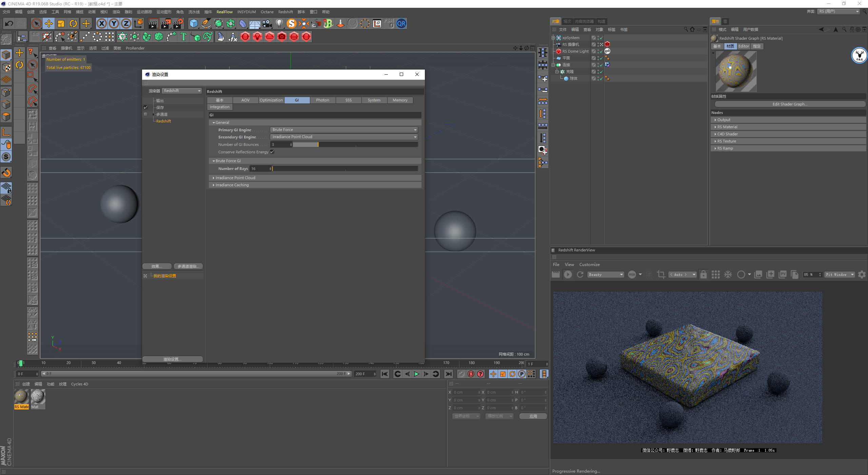The width and height of the screenshot is (868, 475).
Task: Add a Cube primitive object
Action: click(194, 23)
